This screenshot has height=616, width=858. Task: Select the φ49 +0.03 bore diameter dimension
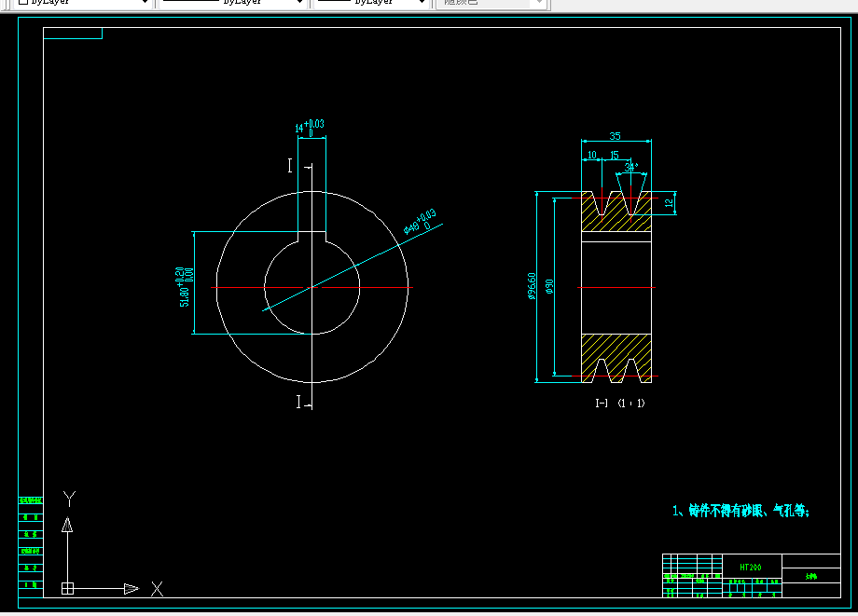tap(420, 222)
